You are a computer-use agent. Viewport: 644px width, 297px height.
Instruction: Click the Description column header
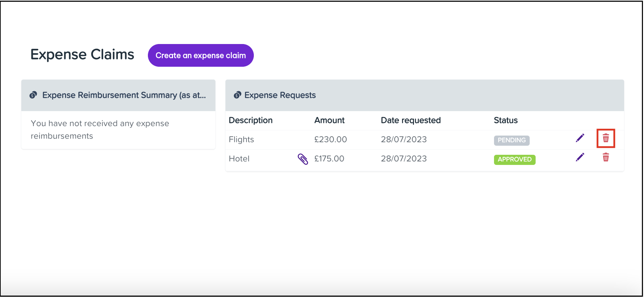[x=250, y=120]
